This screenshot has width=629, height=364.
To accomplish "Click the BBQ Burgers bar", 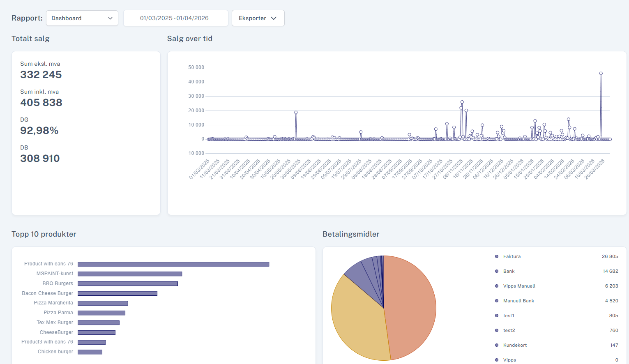I will 128,283.
